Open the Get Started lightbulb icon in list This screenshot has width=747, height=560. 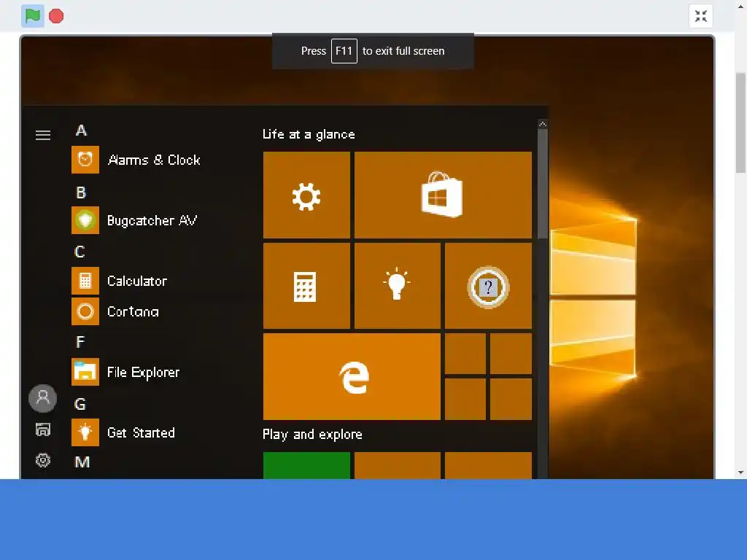tap(85, 432)
